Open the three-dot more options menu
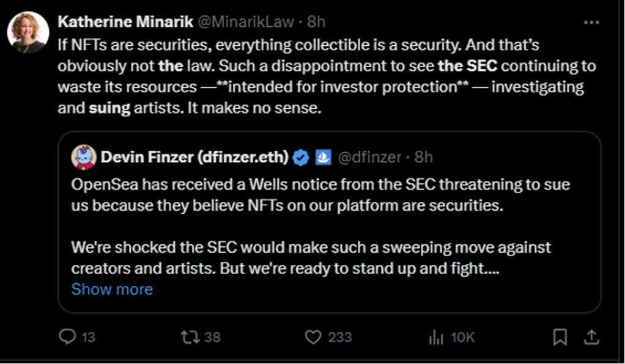The width and height of the screenshot is (625, 364). point(591,22)
